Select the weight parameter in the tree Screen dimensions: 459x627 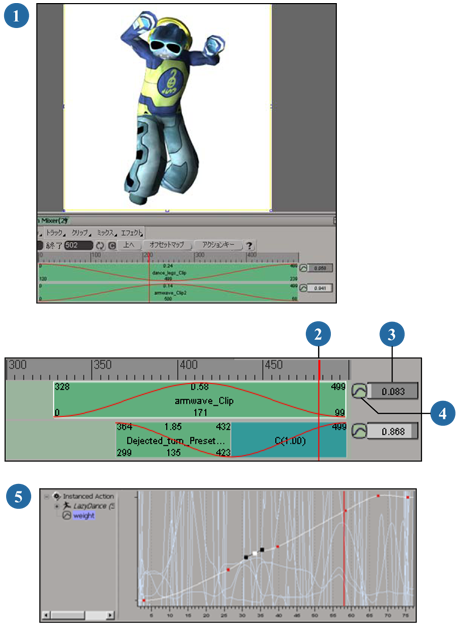(84, 515)
